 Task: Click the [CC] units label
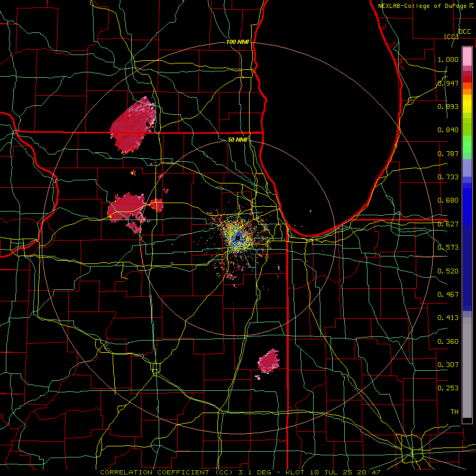click(451, 36)
